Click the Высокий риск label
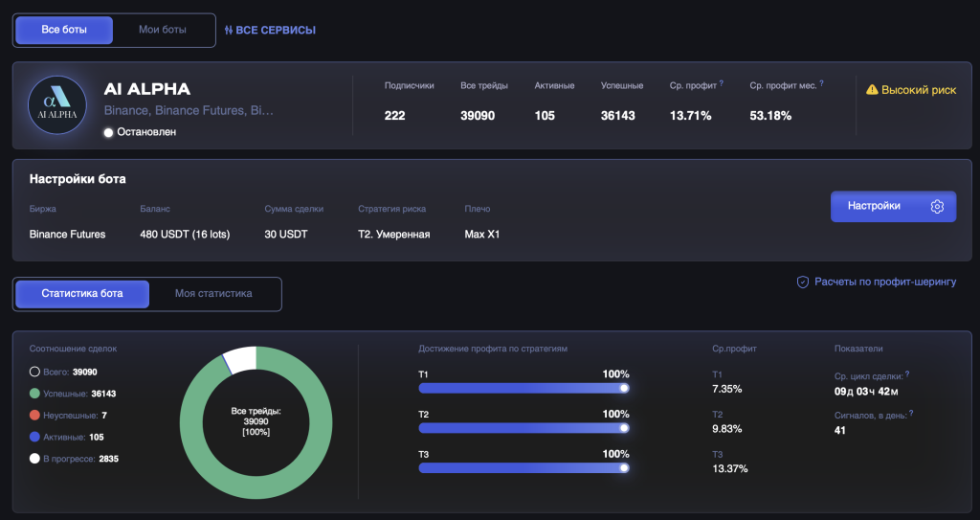 919,90
